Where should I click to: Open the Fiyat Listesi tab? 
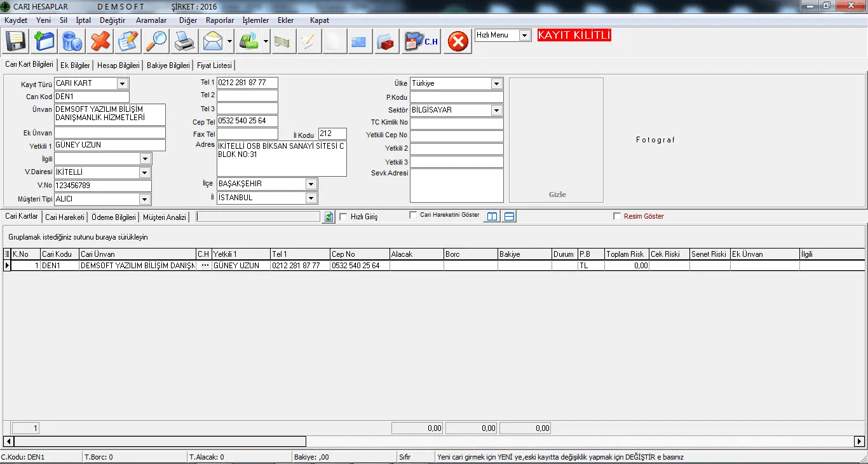tap(214, 65)
